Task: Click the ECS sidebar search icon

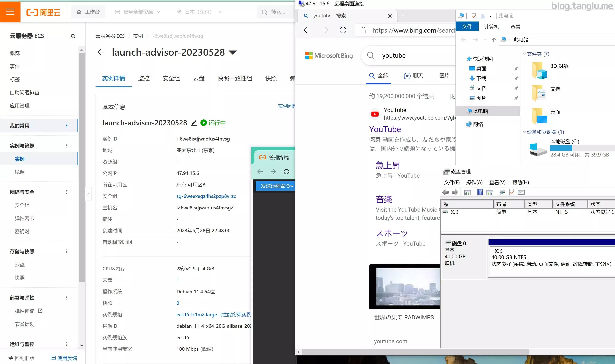Action: coord(73,36)
